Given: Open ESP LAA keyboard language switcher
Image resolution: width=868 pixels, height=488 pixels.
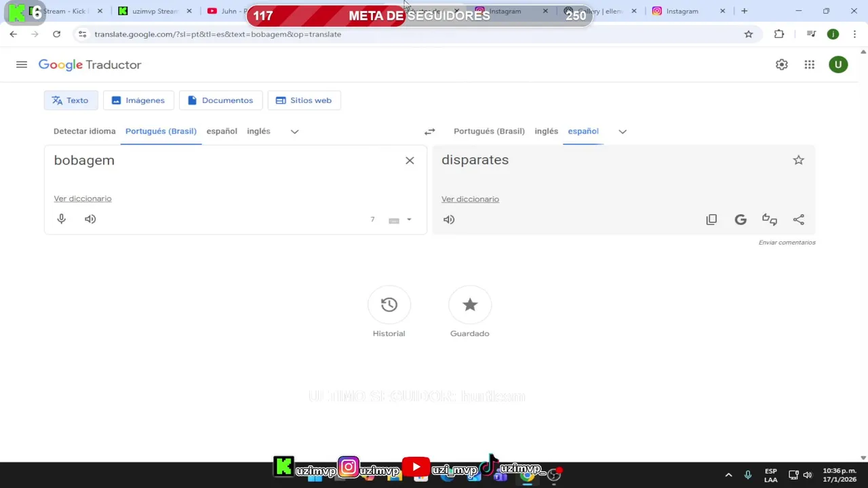Looking at the screenshot, I should tap(771, 475).
